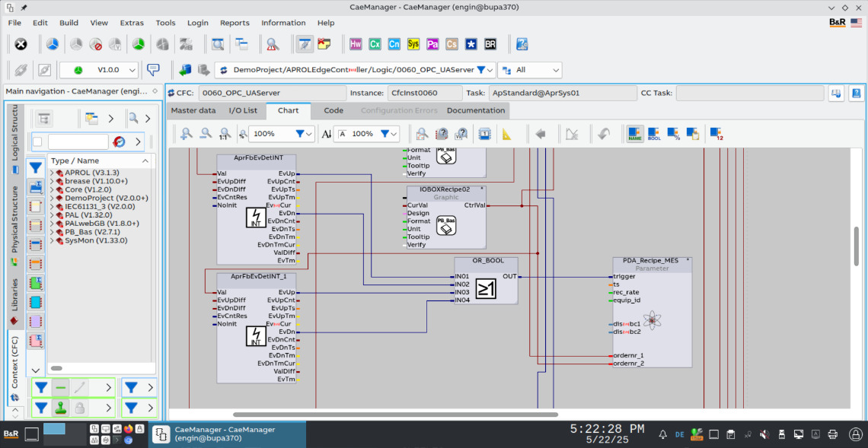Toggle the NAME display mode button
The height and width of the screenshot is (448, 868).
pyautogui.click(x=634, y=134)
